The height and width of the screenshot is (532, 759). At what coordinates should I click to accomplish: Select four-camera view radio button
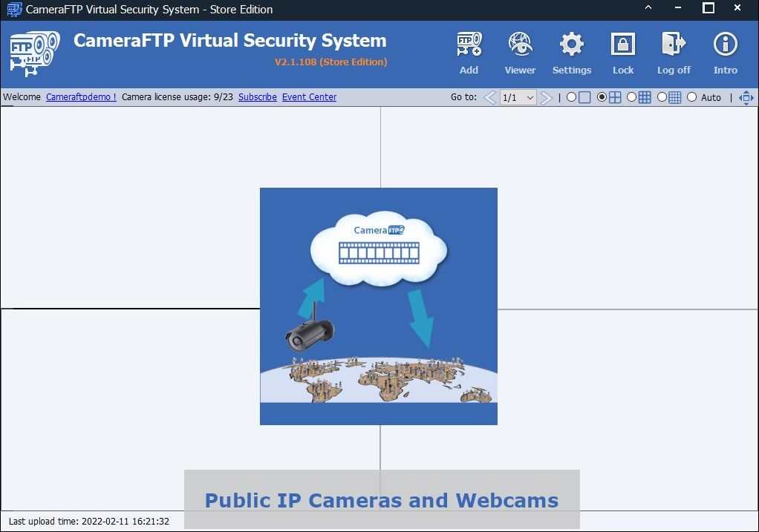pyautogui.click(x=602, y=97)
